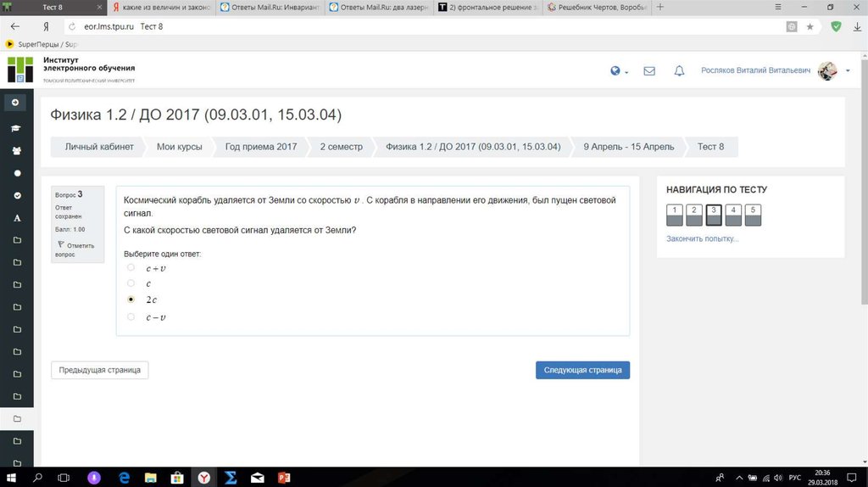Expand user menu arrow next to avatar
The image size is (868, 487).
848,71
